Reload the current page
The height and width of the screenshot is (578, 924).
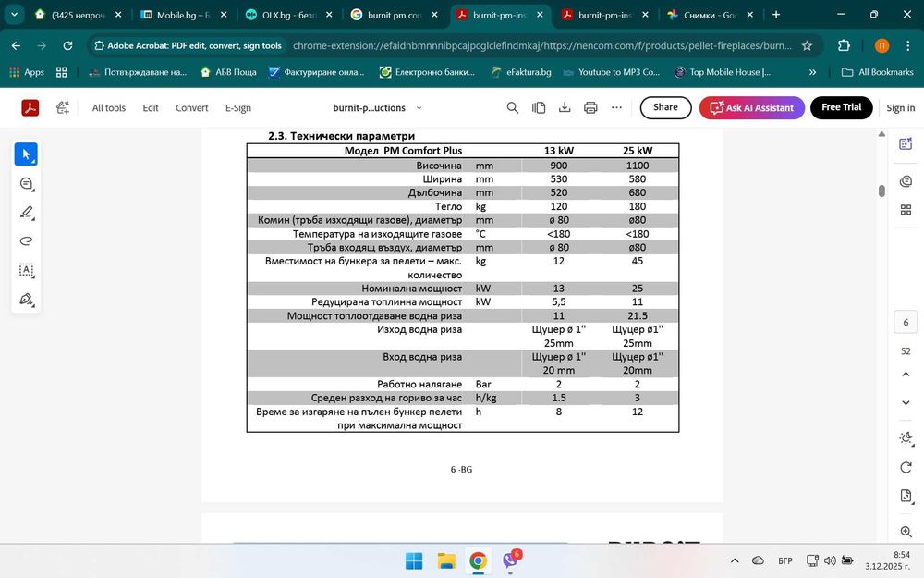click(x=67, y=45)
